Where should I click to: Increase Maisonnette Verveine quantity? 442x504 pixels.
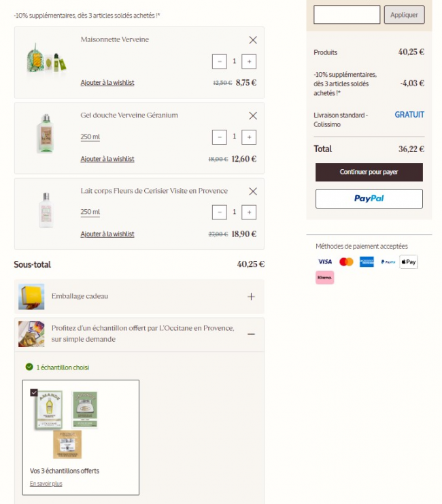tap(249, 61)
